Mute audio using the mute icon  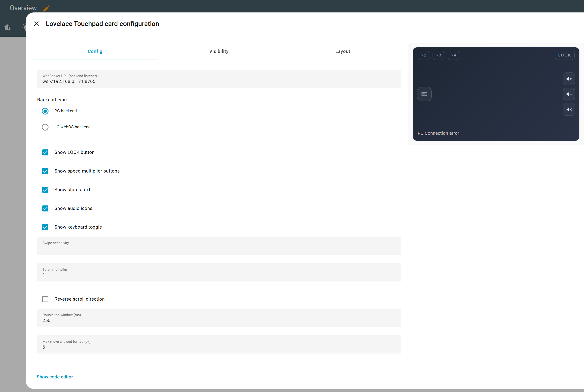[569, 109]
